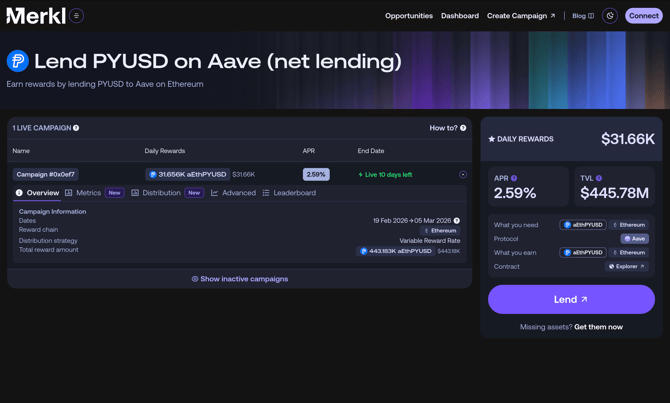Image resolution: width=670 pixels, height=403 pixels.
Task: Click the TVL info icon
Action: [x=599, y=178]
